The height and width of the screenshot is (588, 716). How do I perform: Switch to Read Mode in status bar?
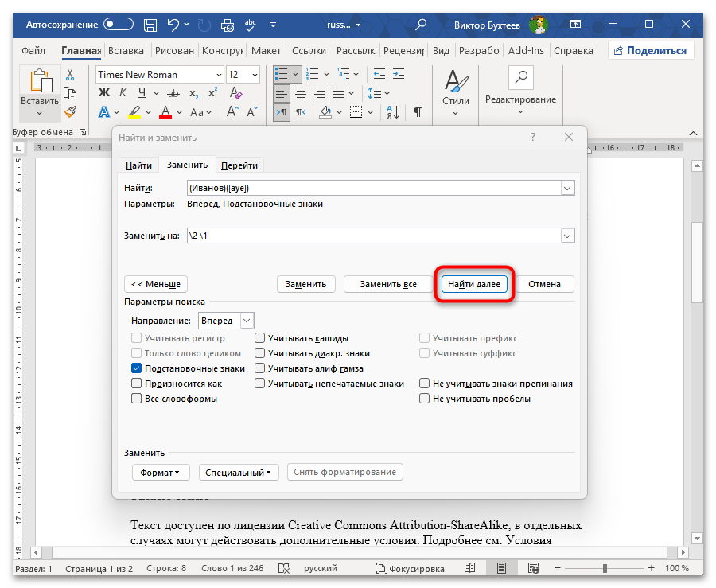tap(470, 568)
